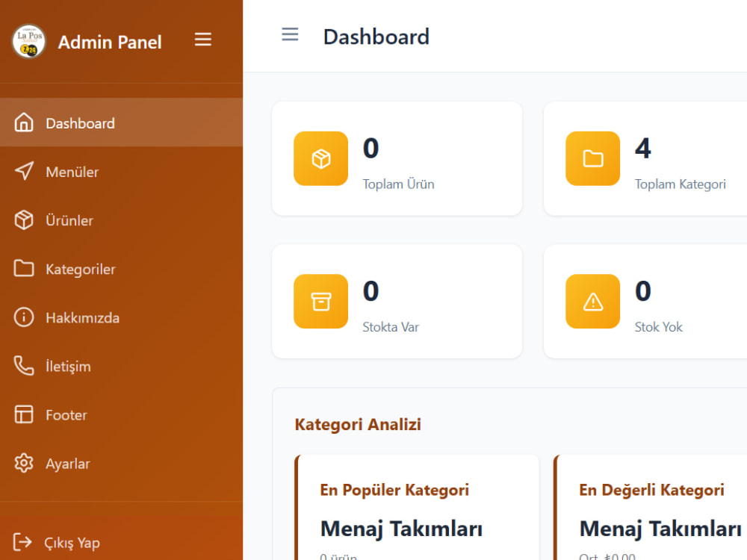
Task: Click the Stokta Var label
Action: 391,327
